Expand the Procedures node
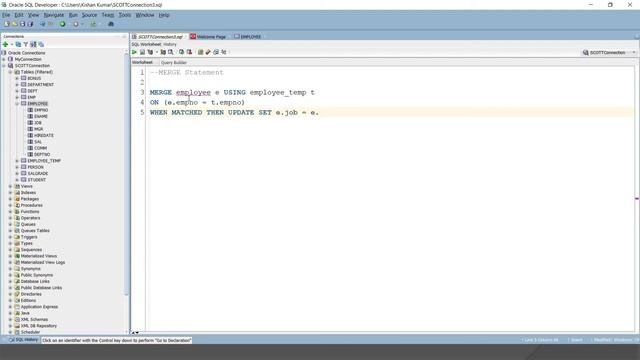Viewport: 640px width, 360px height. [11, 205]
